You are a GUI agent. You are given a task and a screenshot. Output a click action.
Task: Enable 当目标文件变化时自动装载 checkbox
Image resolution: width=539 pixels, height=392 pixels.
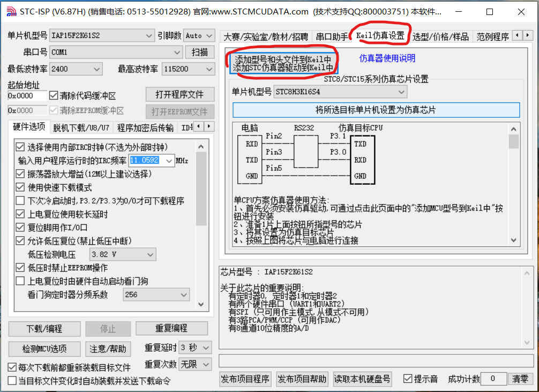pos(12,381)
